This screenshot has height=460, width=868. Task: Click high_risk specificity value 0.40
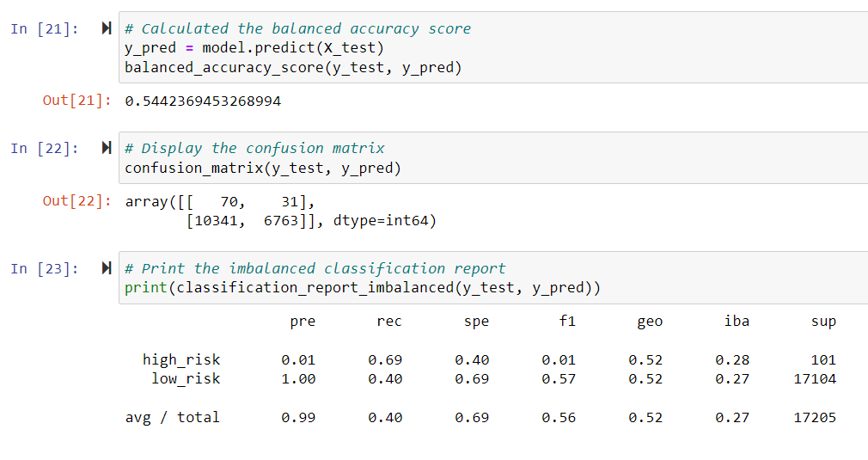pyautogui.click(x=472, y=360)
